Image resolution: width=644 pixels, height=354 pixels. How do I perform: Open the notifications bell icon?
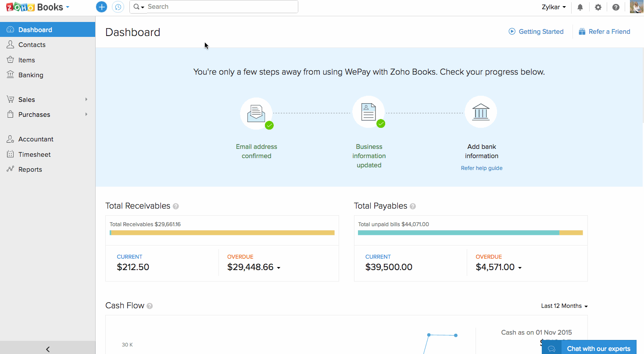pyautogui.click(x=580, y=7)
